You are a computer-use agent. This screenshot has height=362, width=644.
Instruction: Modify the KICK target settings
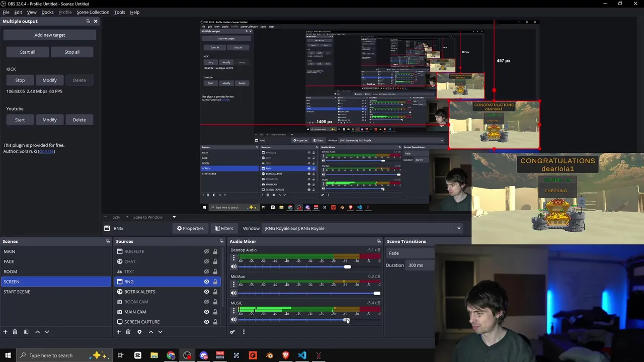click(x=50, y=80)
